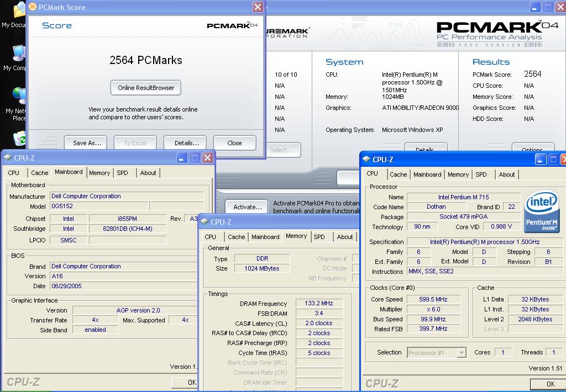566x392 pixels.
Task: Click the PCMark04 logo in main window
Action: coord(497,34)
